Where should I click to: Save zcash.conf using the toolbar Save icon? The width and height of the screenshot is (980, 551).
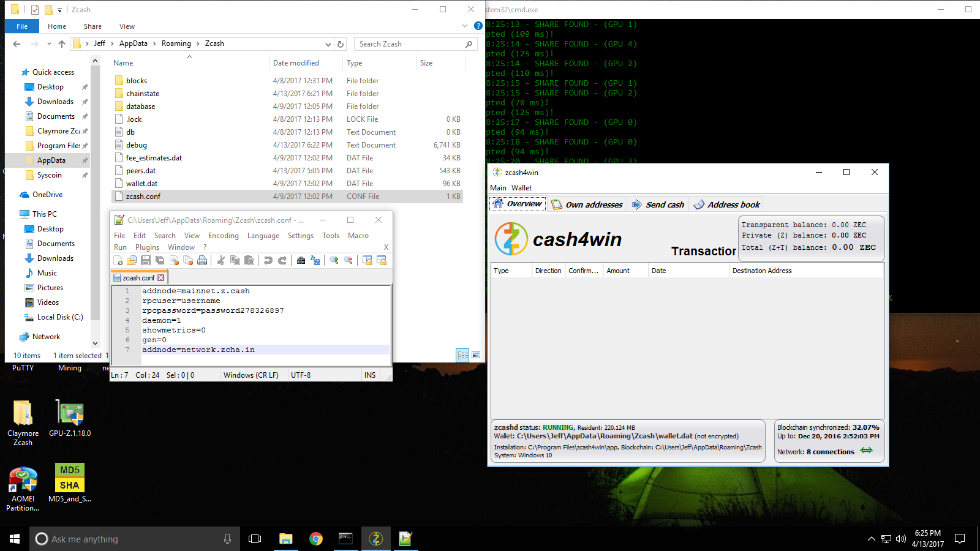pyautogui.click(x=146, y=261)
